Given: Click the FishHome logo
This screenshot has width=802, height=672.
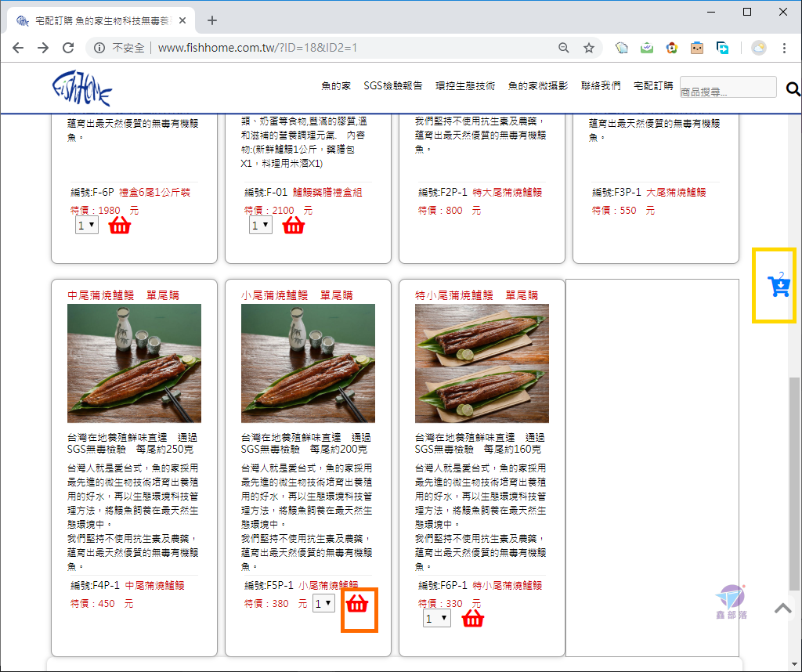Looking at the screenshot, I should tap(81, 88).
